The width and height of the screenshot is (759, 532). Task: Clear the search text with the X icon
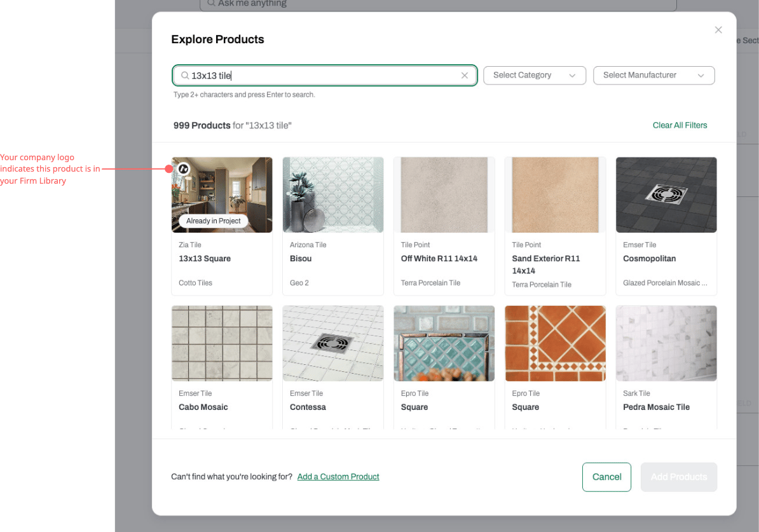465,76
